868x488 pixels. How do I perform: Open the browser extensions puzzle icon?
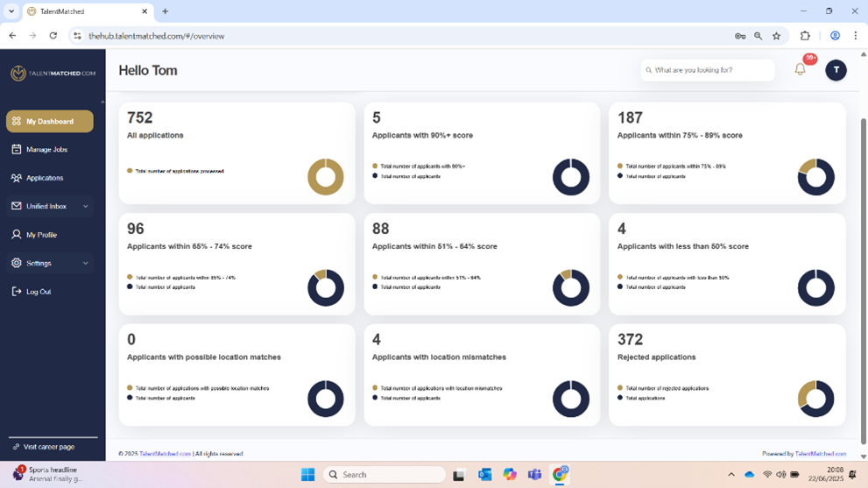pos(806,36)
